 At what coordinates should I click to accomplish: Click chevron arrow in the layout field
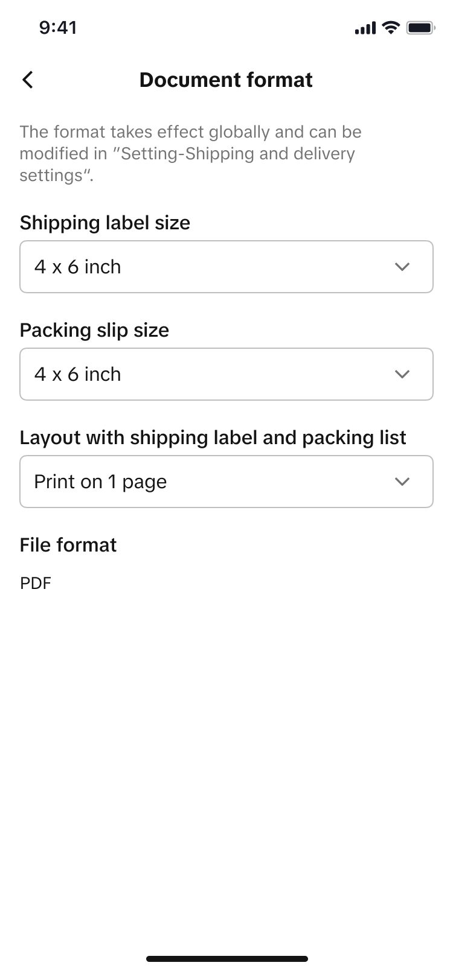tap(402, 482)
